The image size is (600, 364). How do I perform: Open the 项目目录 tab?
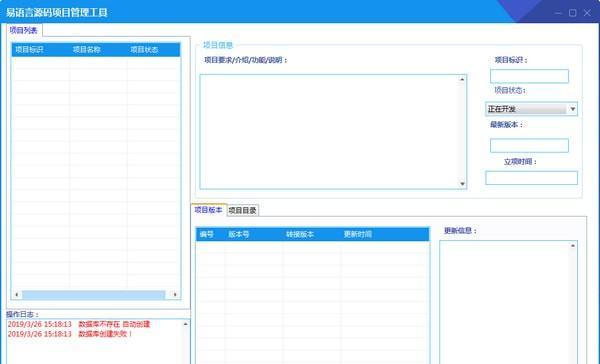tap(242, 211)
